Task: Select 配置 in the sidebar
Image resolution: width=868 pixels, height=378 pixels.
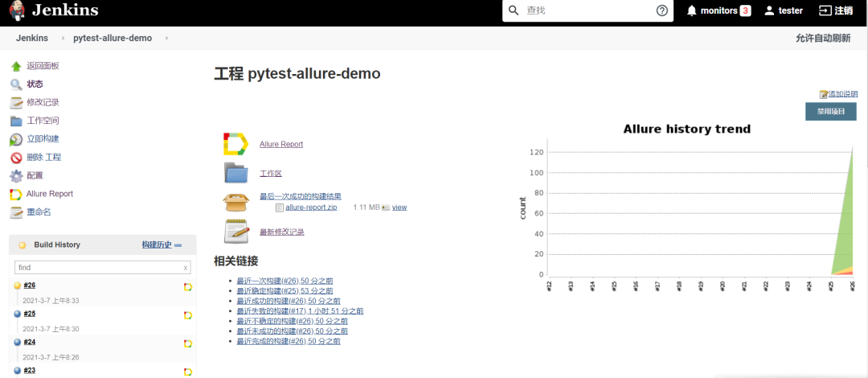Action: click(35, 175)
